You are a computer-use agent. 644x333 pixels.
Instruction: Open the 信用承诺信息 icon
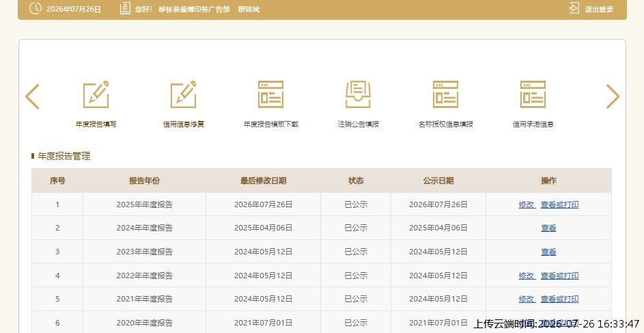point(533,94)
